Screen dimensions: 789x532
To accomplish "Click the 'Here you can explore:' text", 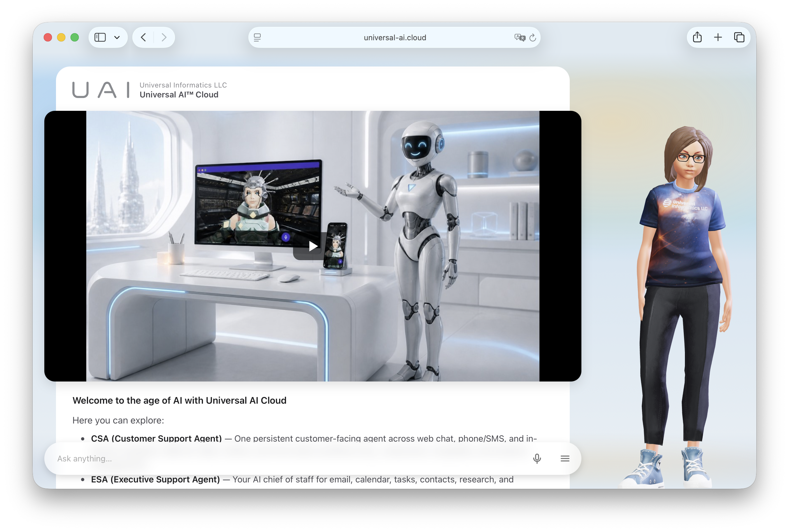I will [x=118, y=420].
